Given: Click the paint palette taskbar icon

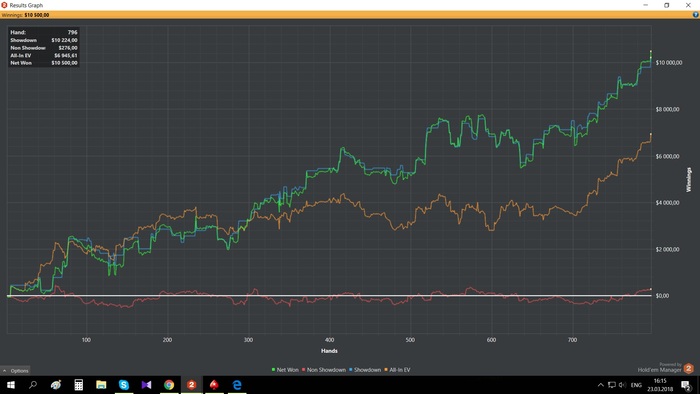Looking at the screenshot, I should [56, 385].
